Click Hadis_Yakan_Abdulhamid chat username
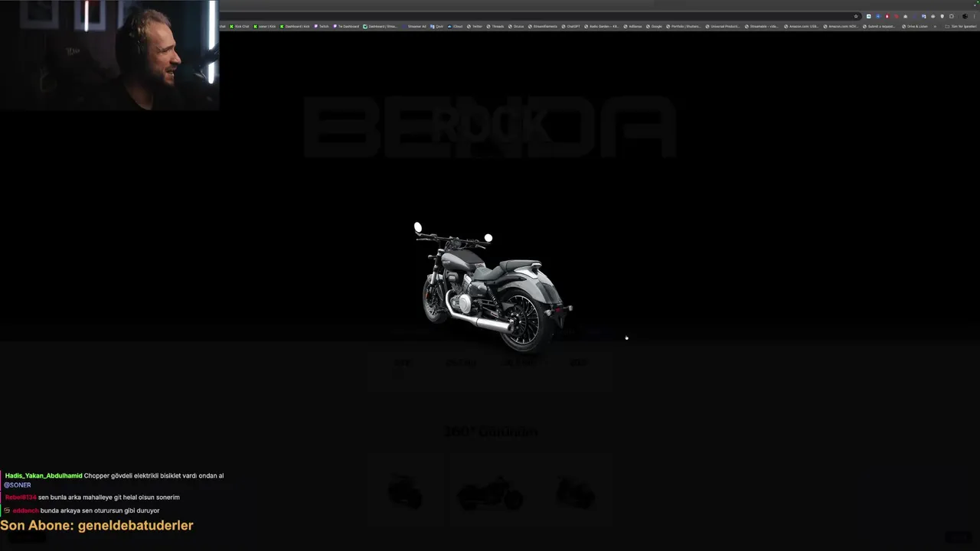 44,476
